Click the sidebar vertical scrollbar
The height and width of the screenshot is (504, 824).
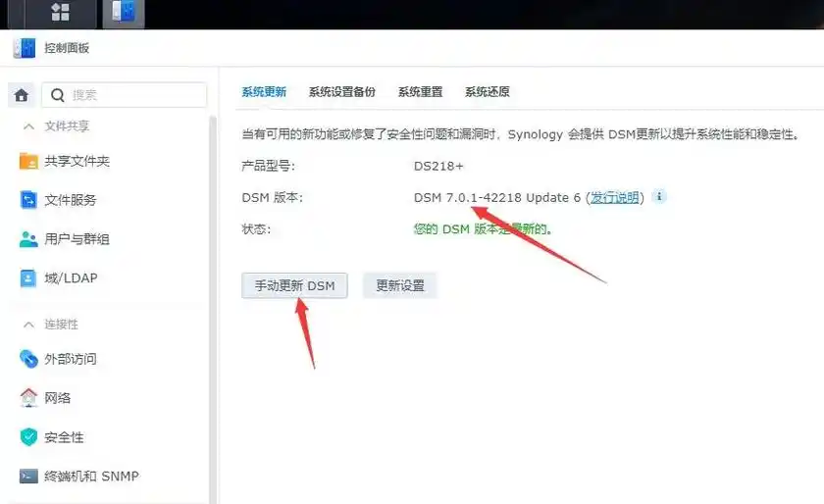coord(213,309)
